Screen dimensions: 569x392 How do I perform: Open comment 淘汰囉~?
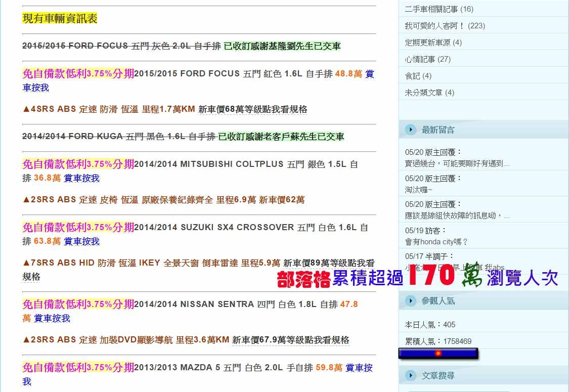coord(419,190)
